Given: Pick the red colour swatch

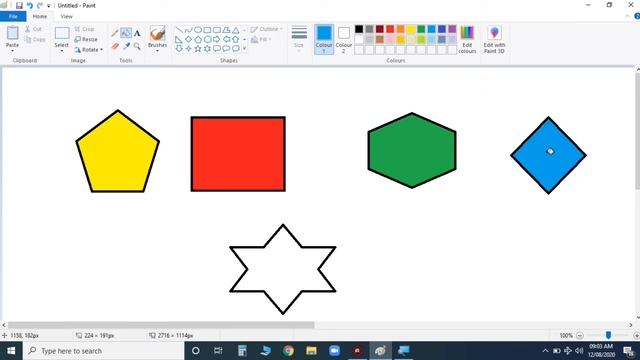Looking at the screenshot, I should click(x=390, y=29).
